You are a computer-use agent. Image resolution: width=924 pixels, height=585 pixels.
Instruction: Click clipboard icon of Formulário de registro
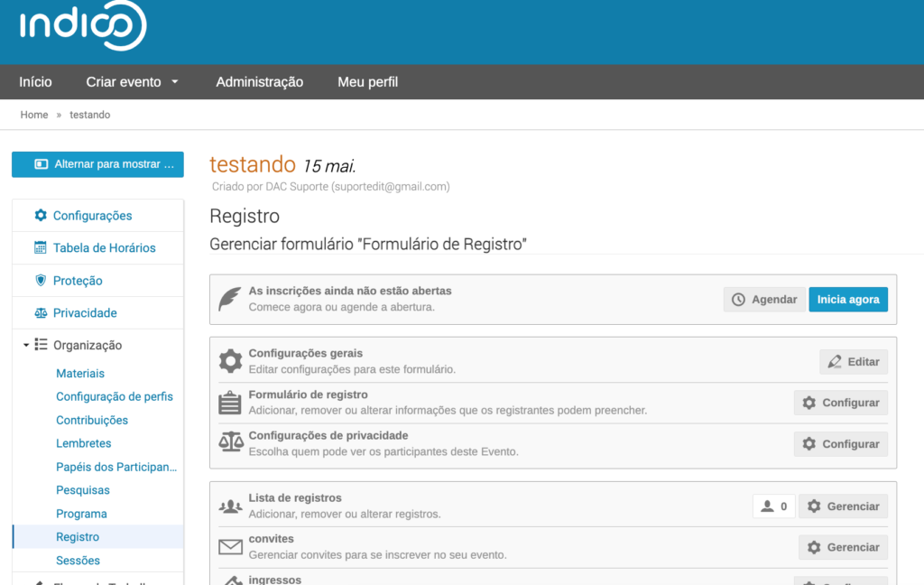230,403
